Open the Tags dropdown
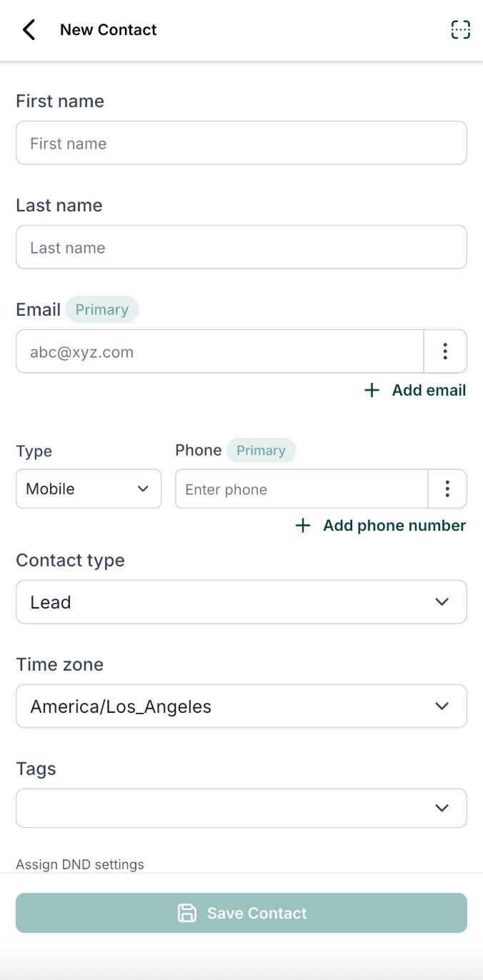Viewport: 483px width, 980px height. (241, 808)
